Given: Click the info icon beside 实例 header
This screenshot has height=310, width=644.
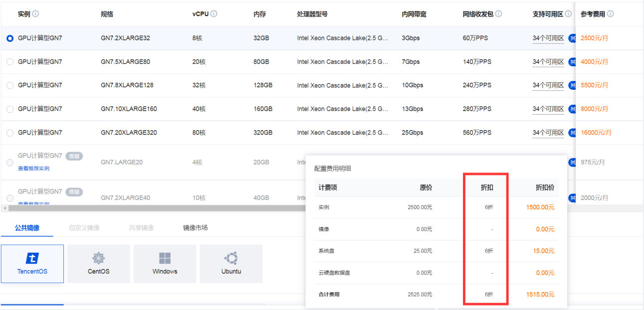Looking at the screenshot, I should [x=36, y=14].
